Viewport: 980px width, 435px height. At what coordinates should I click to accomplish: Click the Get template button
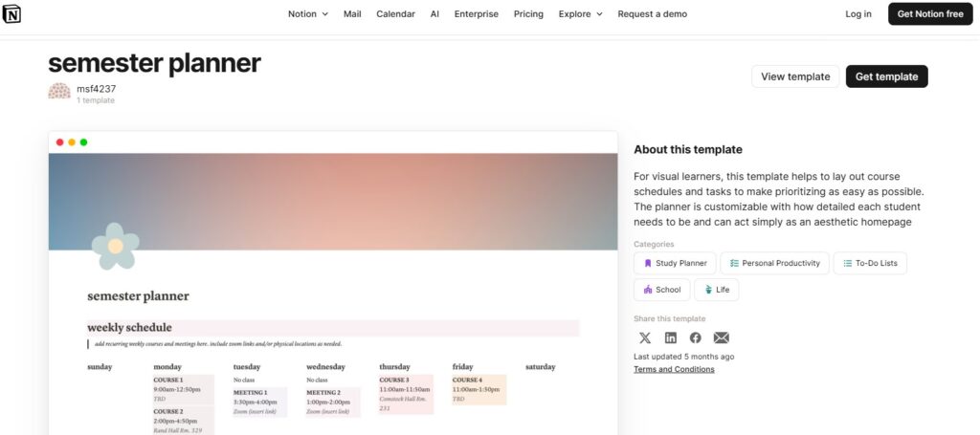pos(886,76)
